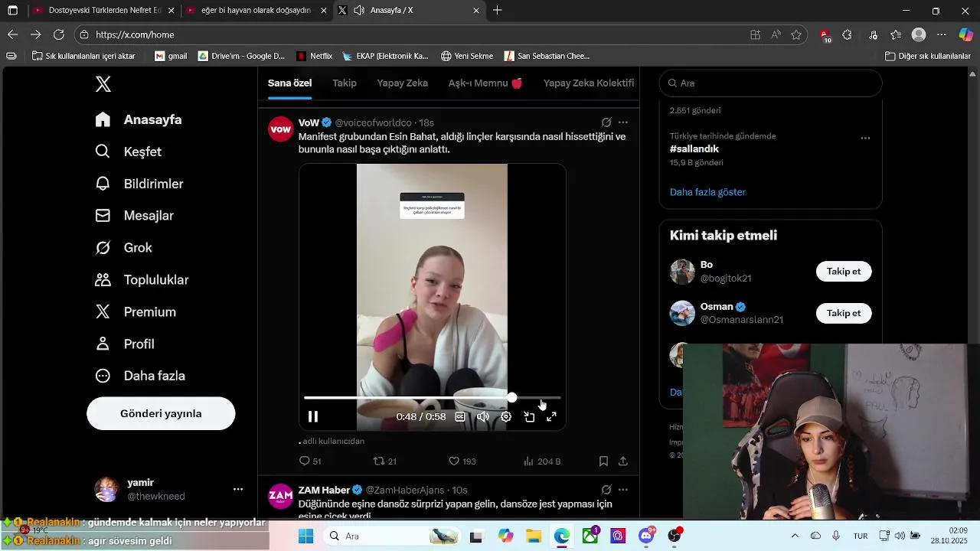Open more options on ZAM Haber post

click(x=623, y=490)
